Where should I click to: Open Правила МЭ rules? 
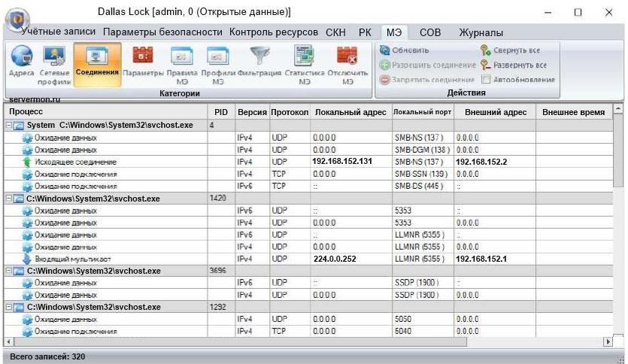coord(182,65)
